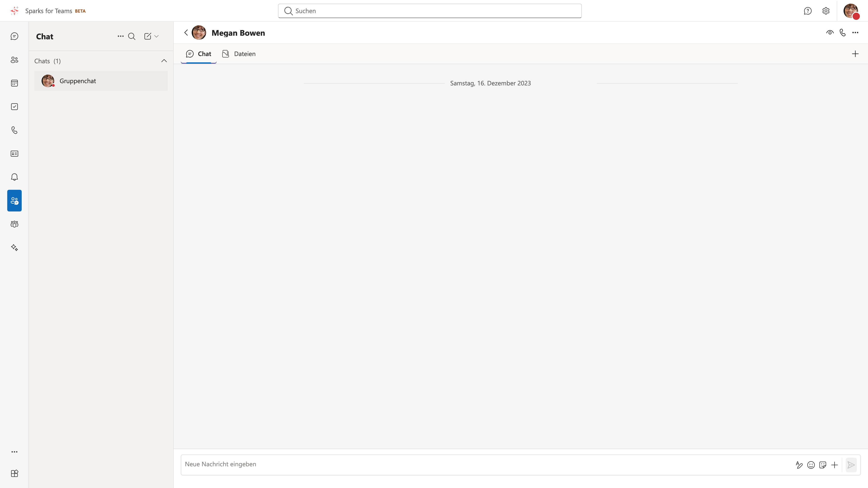The image size is (868, 488).
Task: Open the people contacts icon in left rail
Action: click(14, 60)
